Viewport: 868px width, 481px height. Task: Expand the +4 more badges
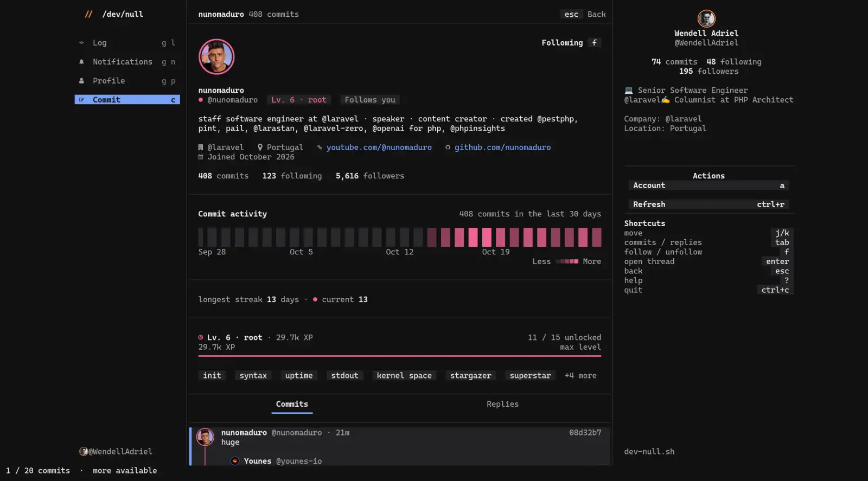[580, 376]
